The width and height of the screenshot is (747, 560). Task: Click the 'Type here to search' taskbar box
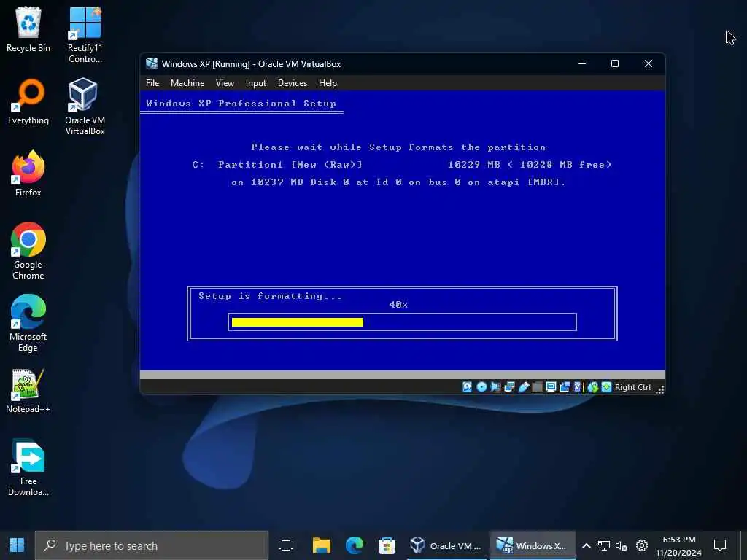pos(152,545)
